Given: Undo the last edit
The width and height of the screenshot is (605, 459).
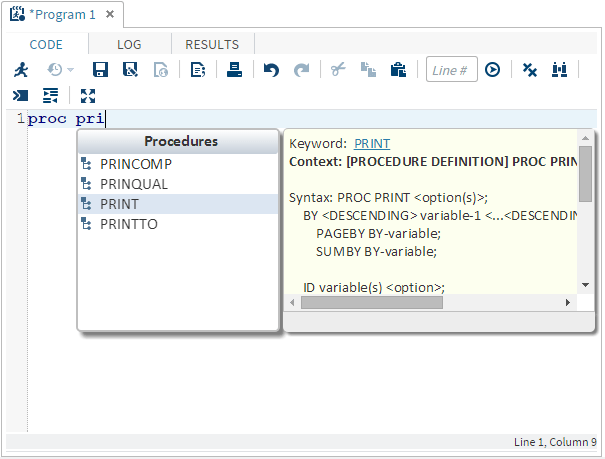Looking at the screenshot, I should point(271,70).
